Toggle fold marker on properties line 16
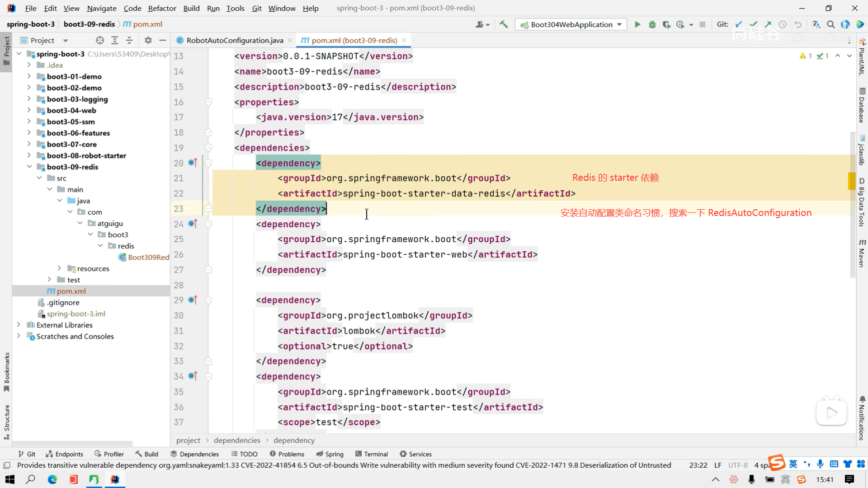This screenshot has height=488, width=868. [208, 102]
